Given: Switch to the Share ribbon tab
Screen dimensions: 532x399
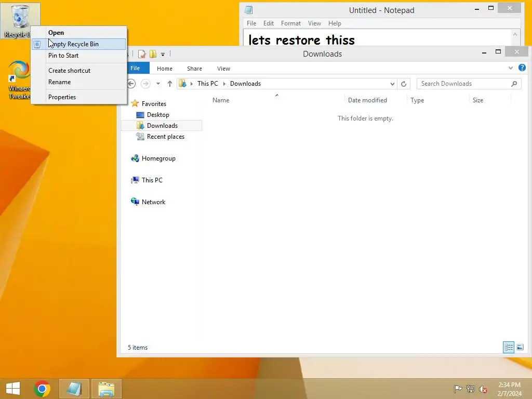Looking at the screenshot, I should coord(194,69).
